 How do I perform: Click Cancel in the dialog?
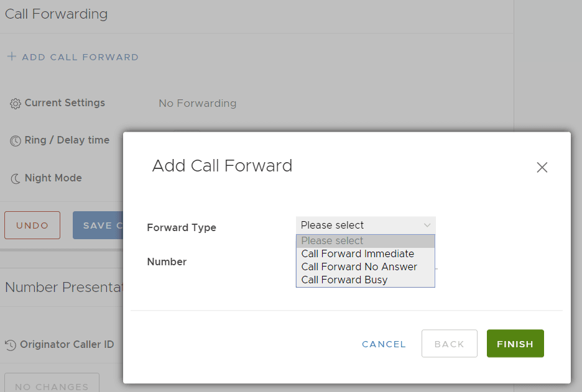click(x=384, y=344)
